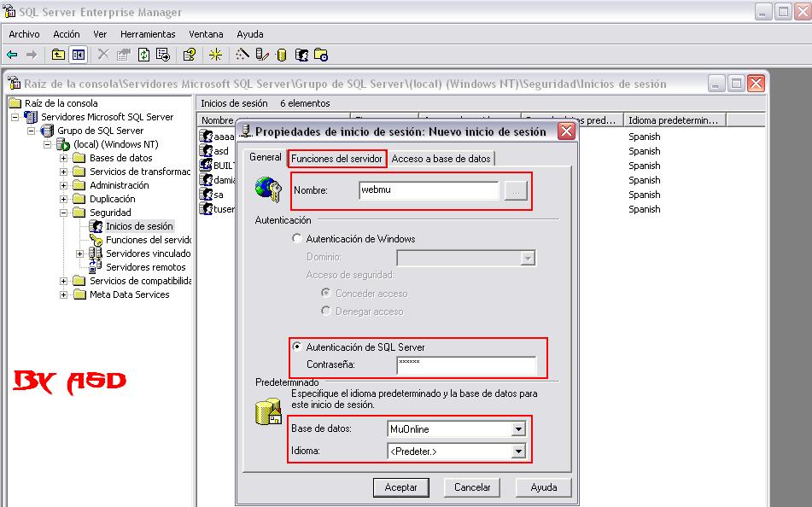Click the Forward arrow toolbar icon
The image size is (812, 507).
click(x=32, y=55)
